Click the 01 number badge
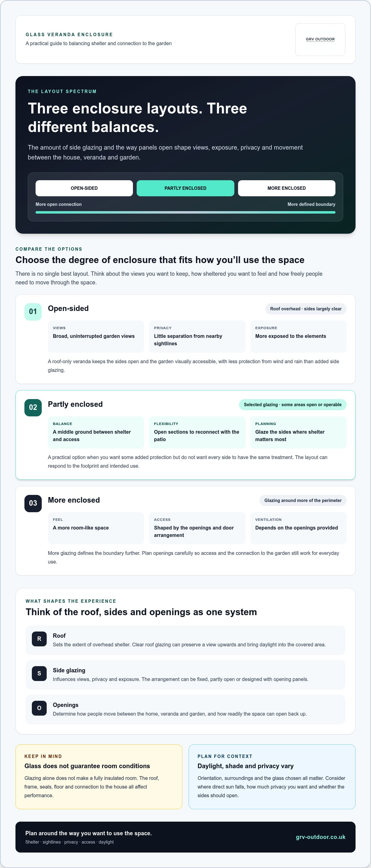The width and height of the screenshot is (371, 868). (33, 312)
